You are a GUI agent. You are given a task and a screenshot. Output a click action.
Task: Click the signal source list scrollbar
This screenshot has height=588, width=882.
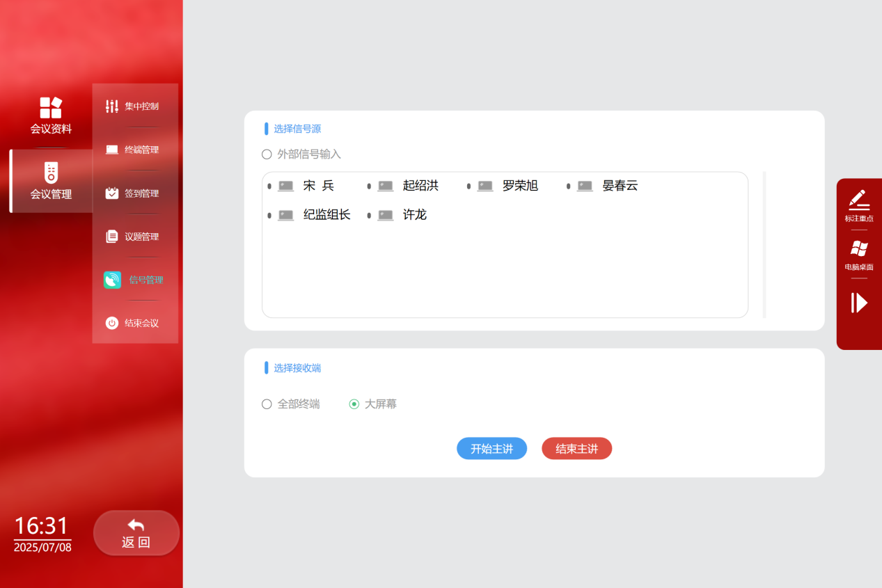[x=764, y=245]
